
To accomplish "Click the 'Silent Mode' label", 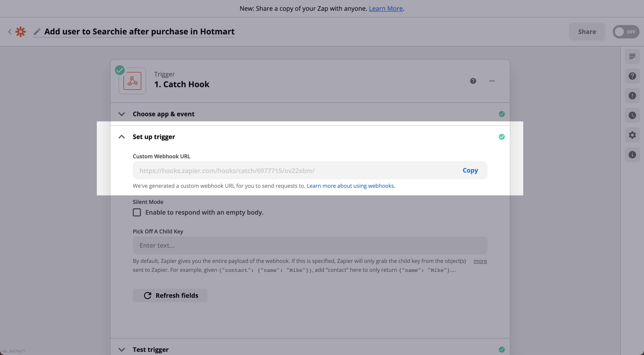I will coord(148,202).
